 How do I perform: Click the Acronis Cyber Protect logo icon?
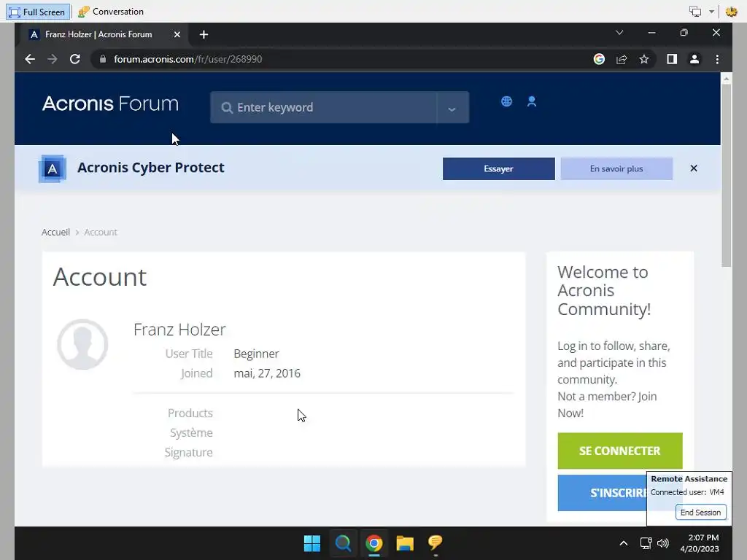(53, 168)
